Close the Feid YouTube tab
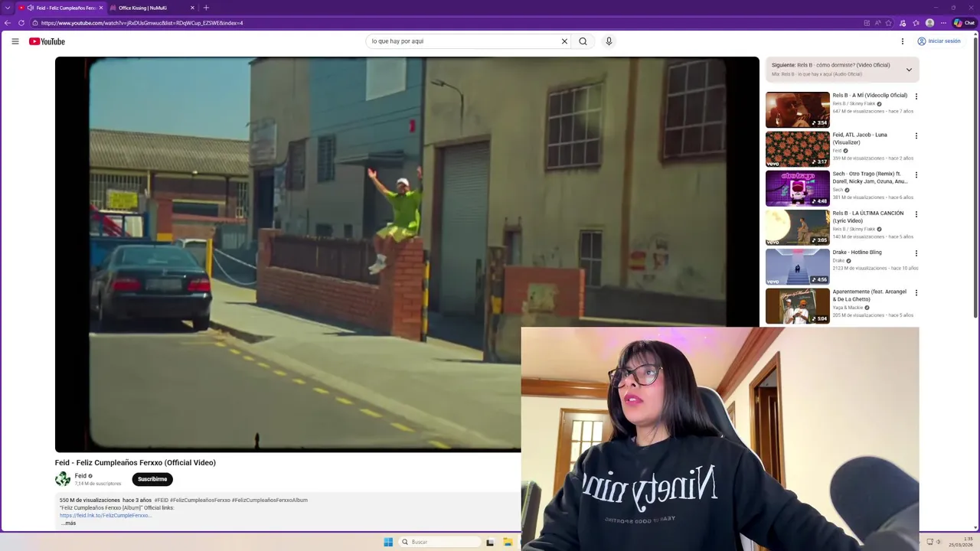This screenshot has width=980, height=551. pyautogui.click(x=100, y=8)
